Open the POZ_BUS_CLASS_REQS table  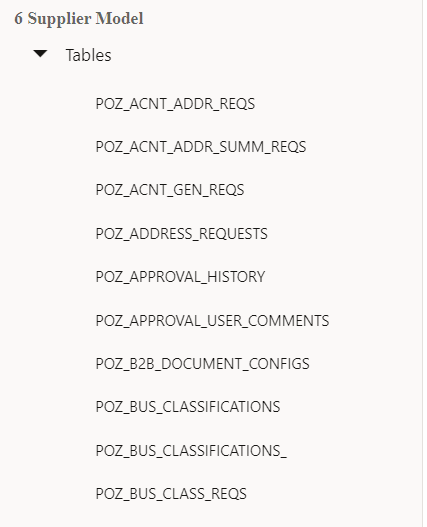tap(171, 494)
